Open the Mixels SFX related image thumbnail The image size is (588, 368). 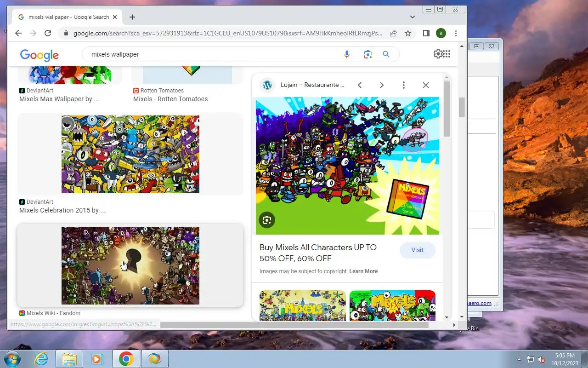[392, 305]
